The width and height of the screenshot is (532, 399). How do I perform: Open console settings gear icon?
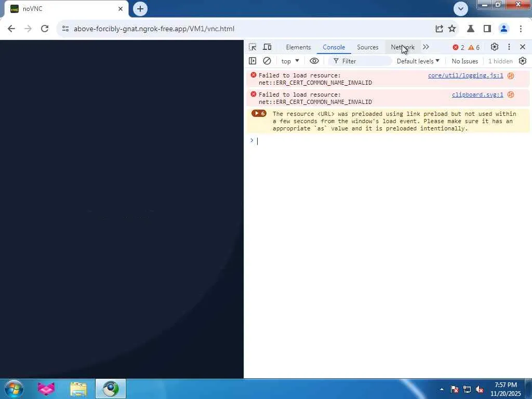(x=523, y=61)
